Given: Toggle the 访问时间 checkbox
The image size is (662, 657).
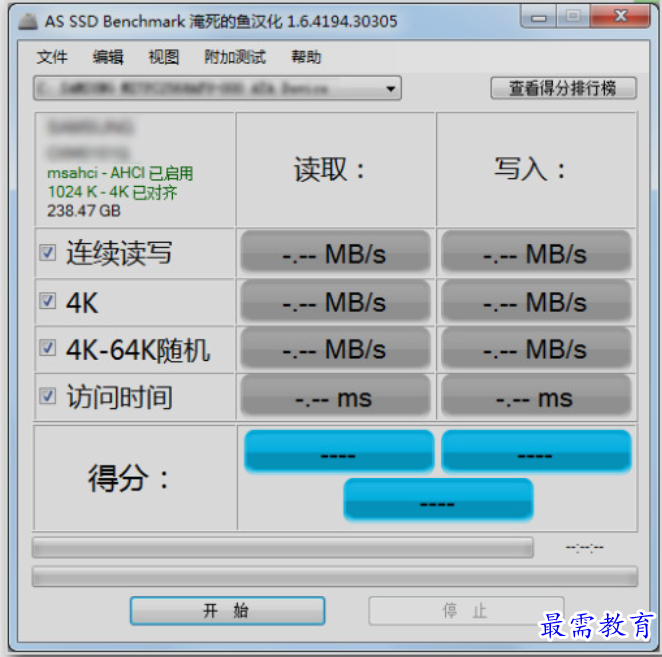Looking at the screenshot, I should tap(47, 396).
